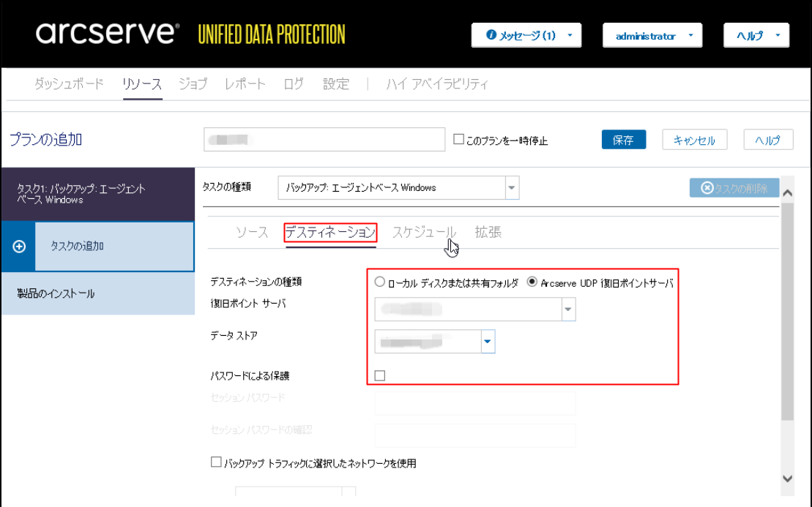Open the ジョブ tab

(193, 84)
